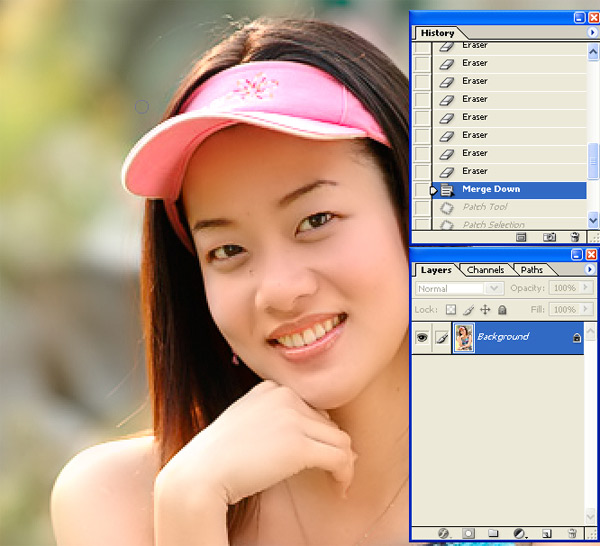Select the Patch Selection history state

pyautogui.click(x=509, y=224)
